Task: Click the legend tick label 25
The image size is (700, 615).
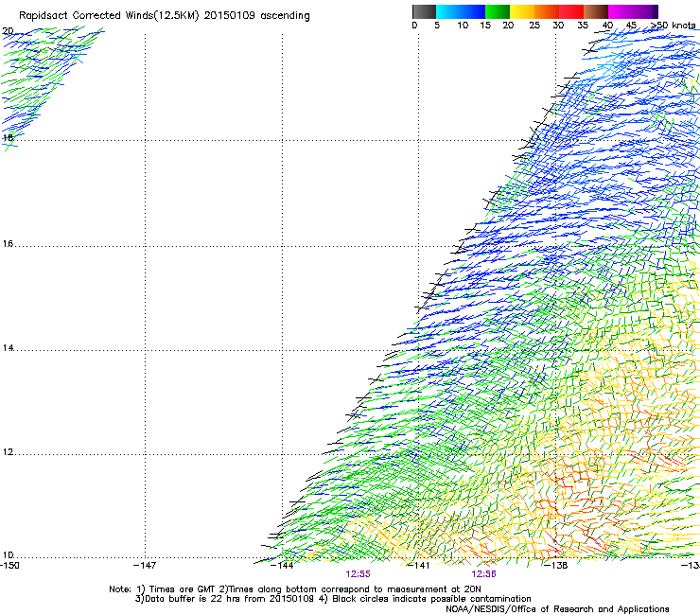Action: point(534,26)
